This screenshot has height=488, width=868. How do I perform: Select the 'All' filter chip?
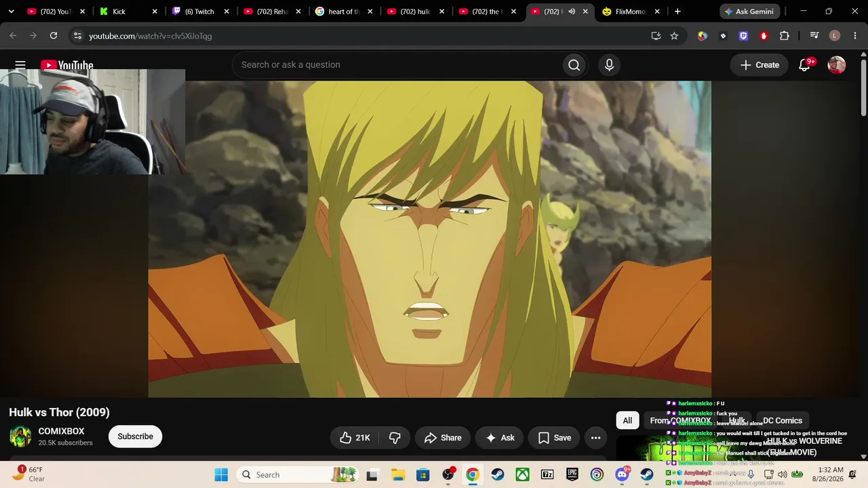click(x=627, y=421)
